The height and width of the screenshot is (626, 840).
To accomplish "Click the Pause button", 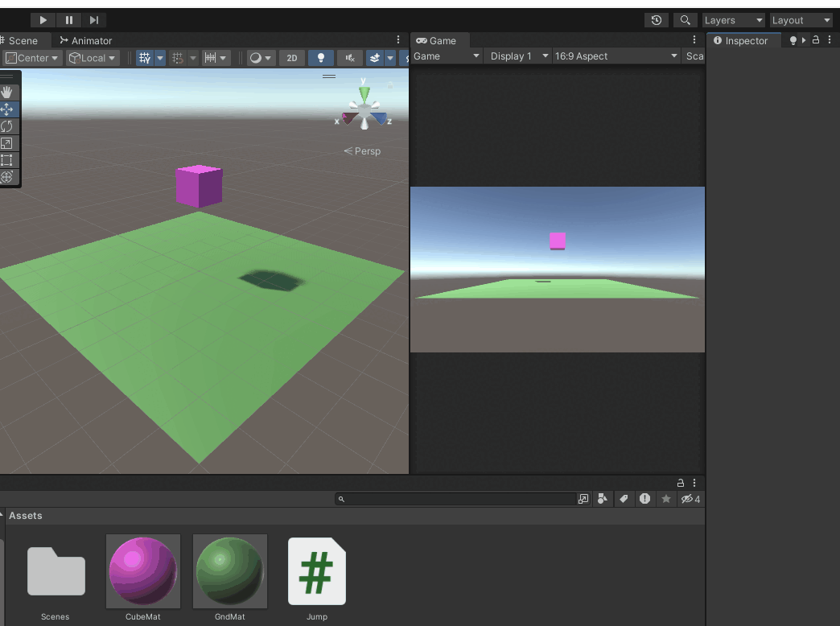I will pos(68,20).
